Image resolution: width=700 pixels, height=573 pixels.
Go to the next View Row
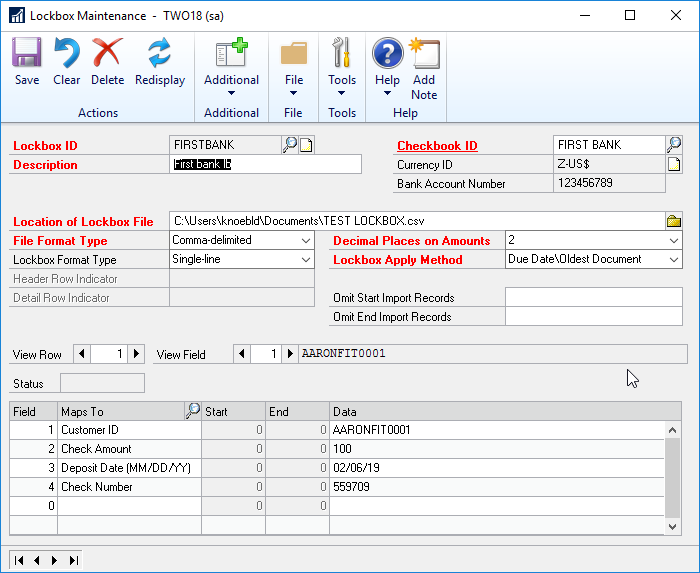coord(137,354)
